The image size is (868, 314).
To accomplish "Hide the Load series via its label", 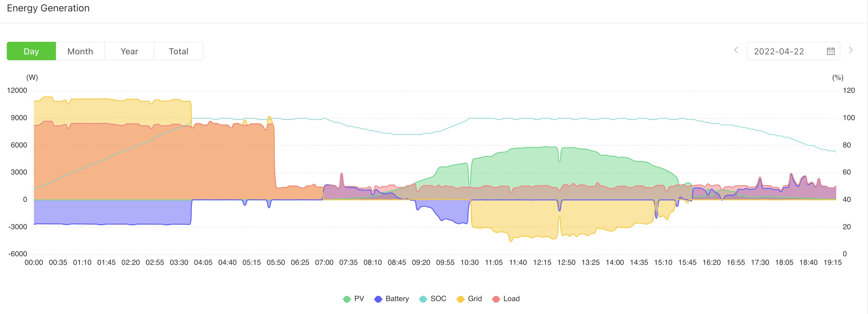I will pyautogui.click(x=511, y=299).
